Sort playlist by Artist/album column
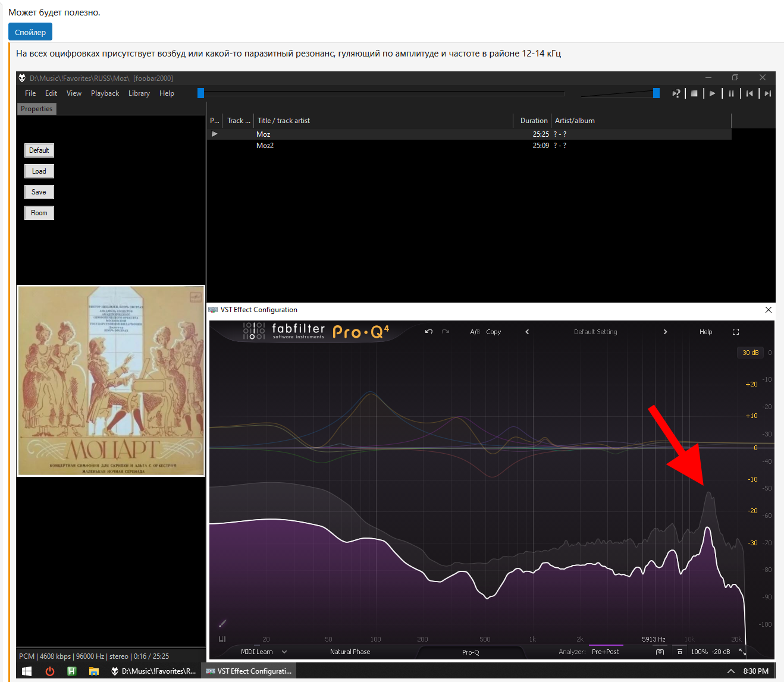The height and width of the screenshot is (682, 784). tap(641, 121)
